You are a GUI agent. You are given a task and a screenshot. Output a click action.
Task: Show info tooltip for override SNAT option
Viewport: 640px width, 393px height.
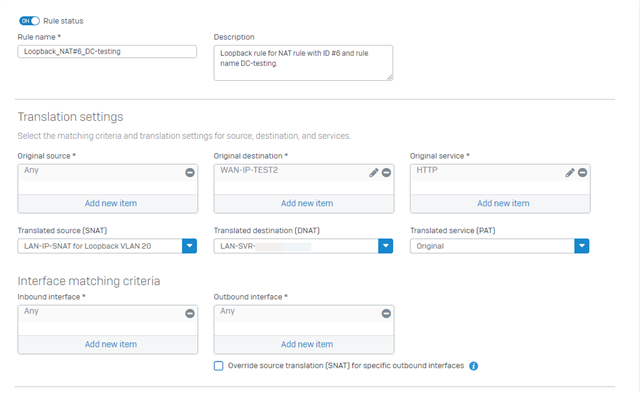[473, 366]
